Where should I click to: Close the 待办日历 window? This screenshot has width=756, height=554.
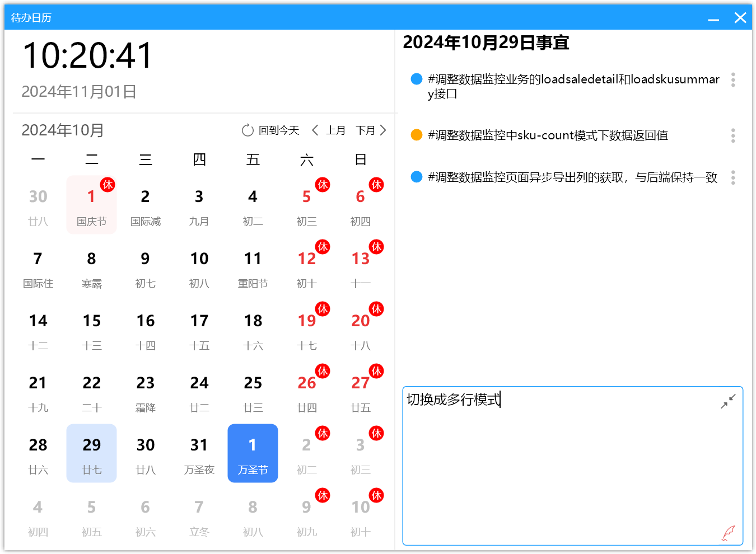point(740,18)
